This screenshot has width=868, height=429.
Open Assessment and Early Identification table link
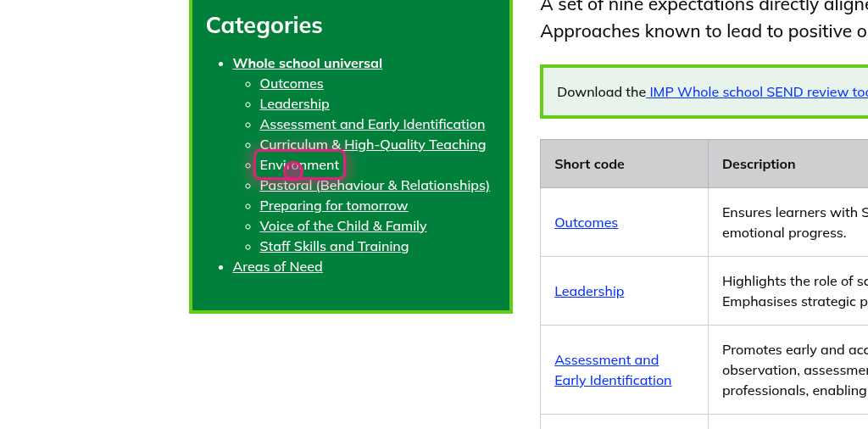[x=613, y=370]
